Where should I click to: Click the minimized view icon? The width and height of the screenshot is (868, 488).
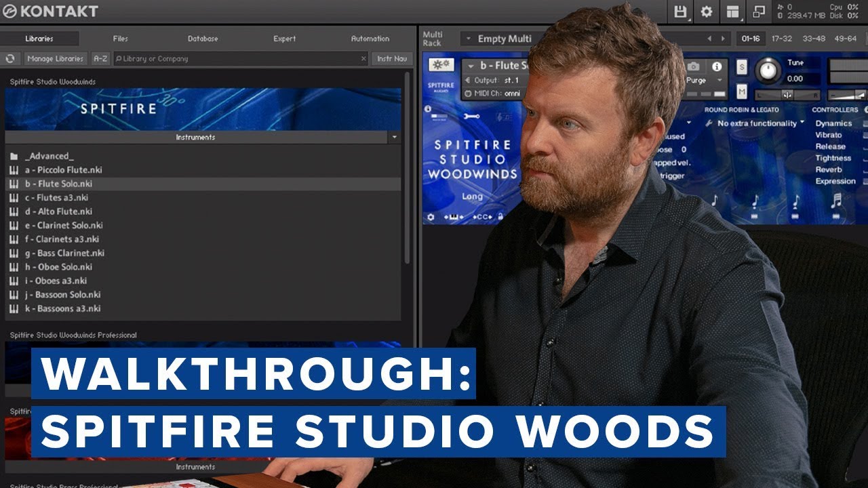tap(759, 12)
